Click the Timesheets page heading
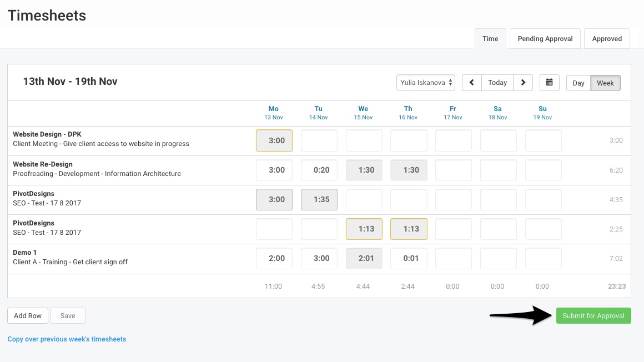 click(47, 16)
